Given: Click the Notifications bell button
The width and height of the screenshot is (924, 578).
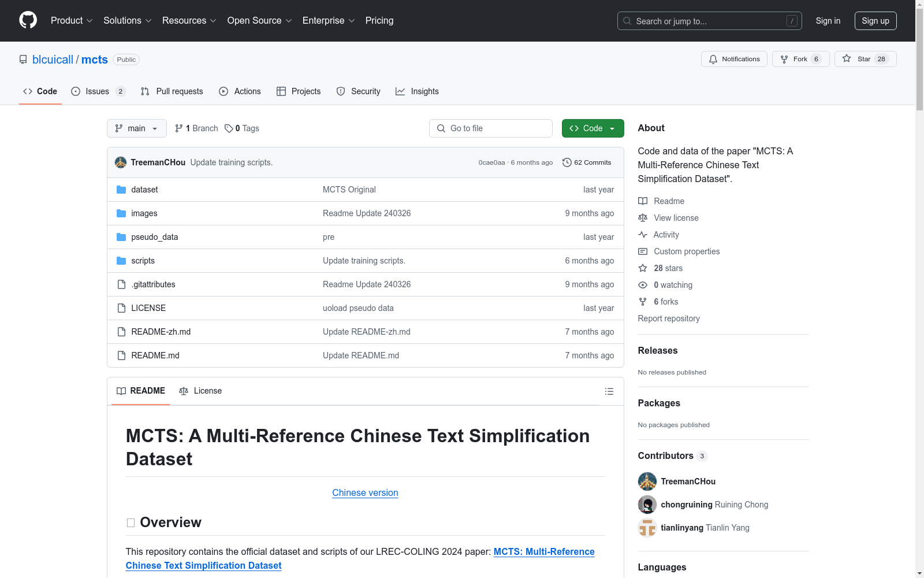Looking at the screenshot, I should [734, 59].
